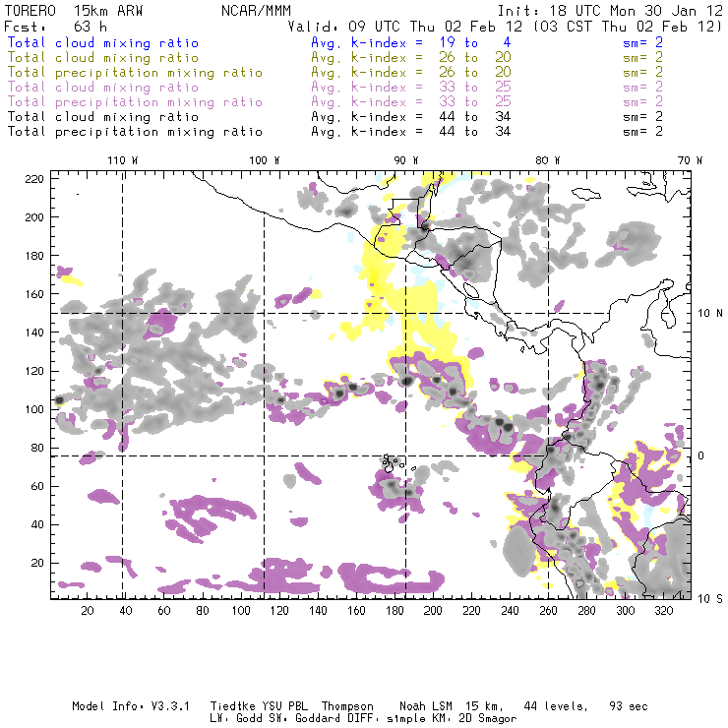Click the "YSU PBL" text
728x728 pixels.
tap(285, 706)
